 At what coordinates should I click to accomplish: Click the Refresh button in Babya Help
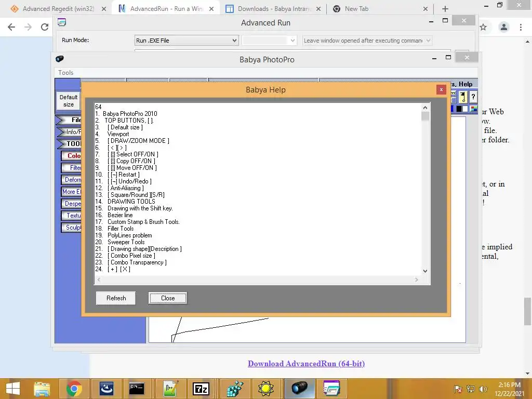[x=116, y=298]
